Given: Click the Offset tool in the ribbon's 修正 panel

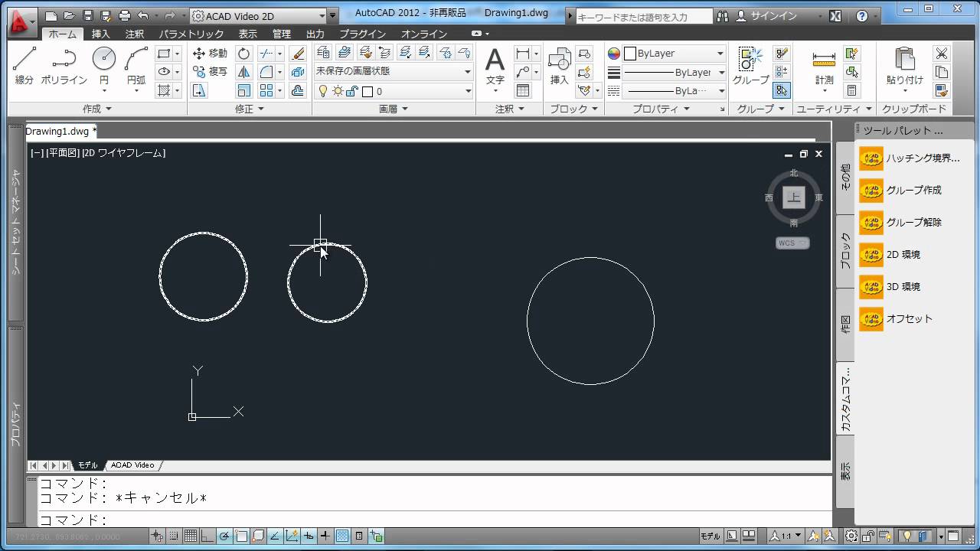Looking at the screenshot, I should point(299,90).
